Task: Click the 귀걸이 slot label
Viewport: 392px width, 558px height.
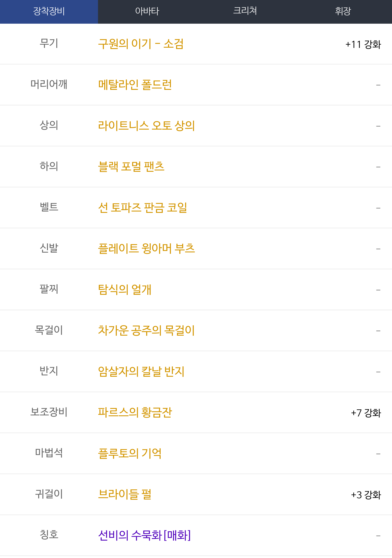Action: [49, 494]
